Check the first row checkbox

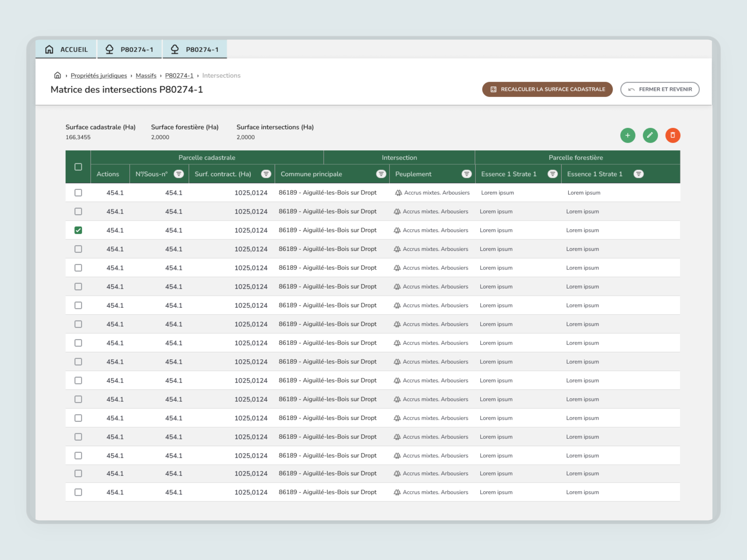(x=78, y=193)
